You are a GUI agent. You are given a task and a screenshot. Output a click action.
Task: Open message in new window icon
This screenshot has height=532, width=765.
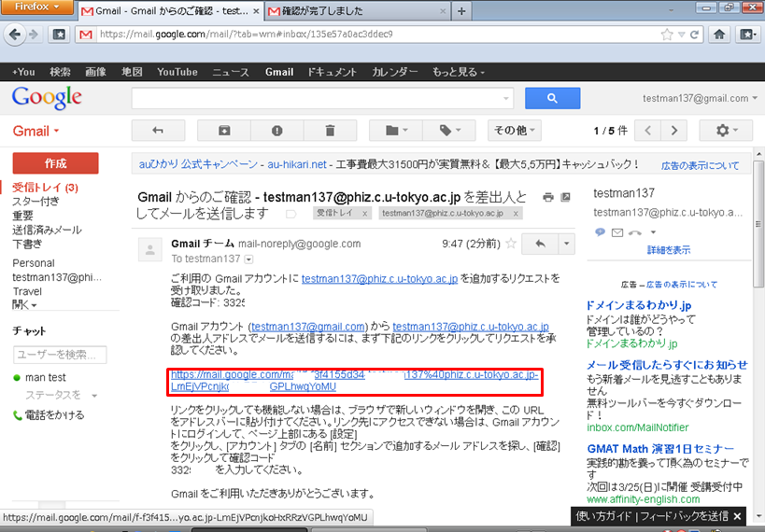click(565, 197)
